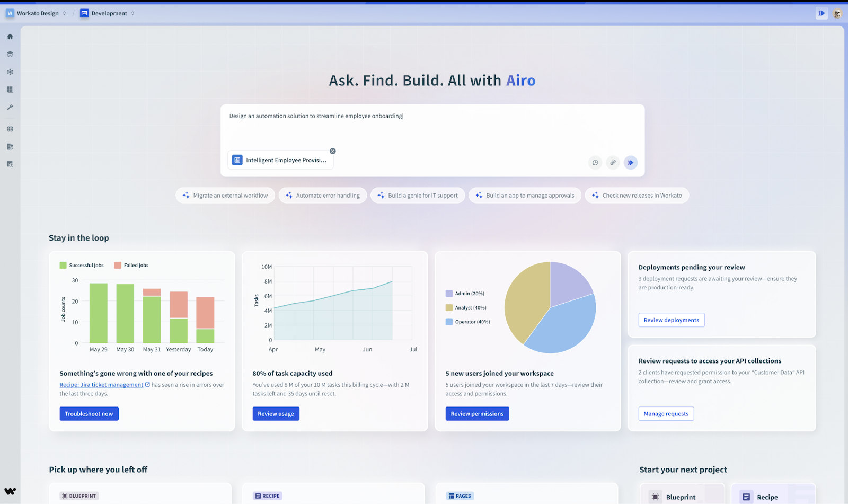Click the external link icon beside Jira ticket management
Image resolution: width=848 pixels, height=504 pixels.
click(x=148, y=385)
